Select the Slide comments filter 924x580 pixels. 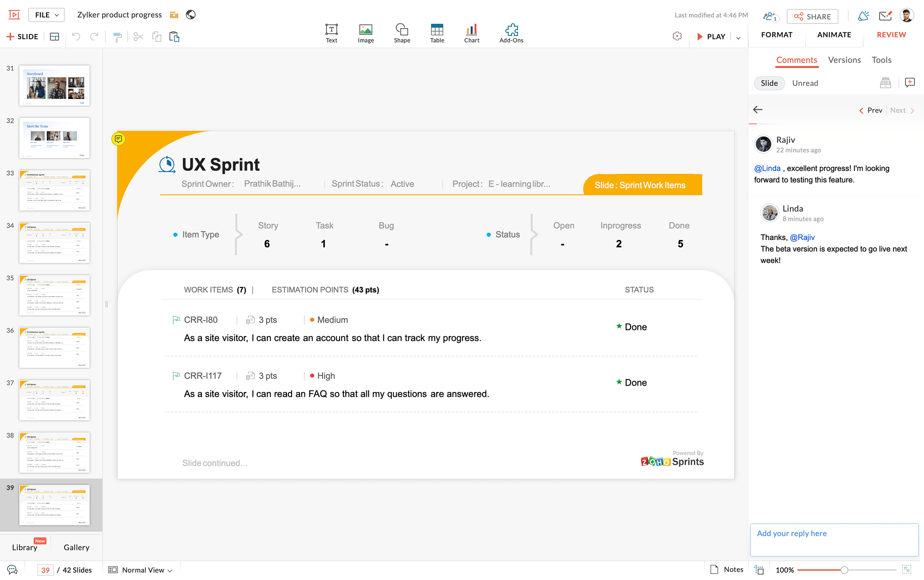(769, 83)
